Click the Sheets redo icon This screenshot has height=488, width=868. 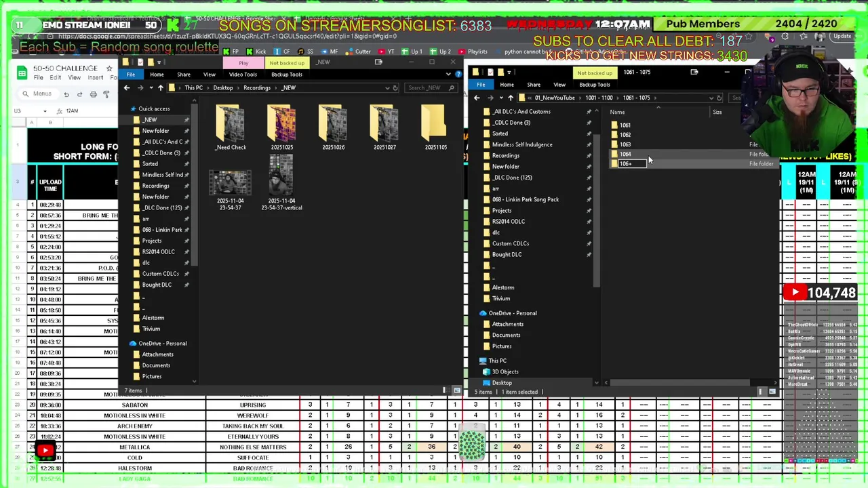click(x=79, y=94)
